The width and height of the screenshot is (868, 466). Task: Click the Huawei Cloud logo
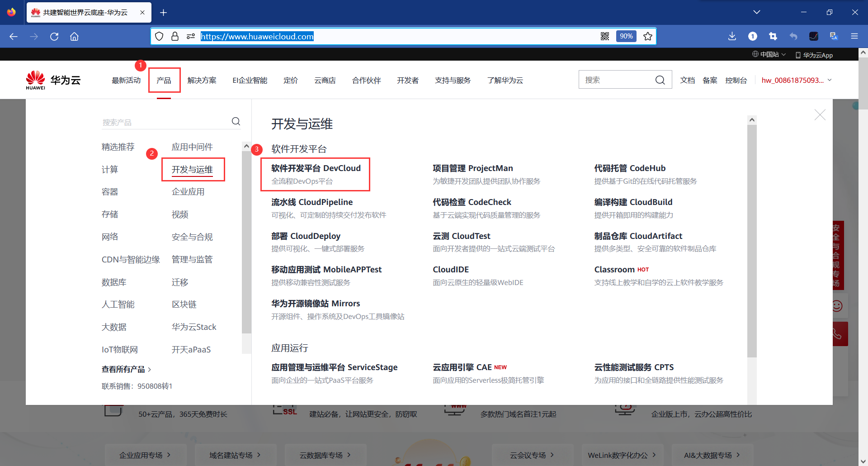[53, 80]
